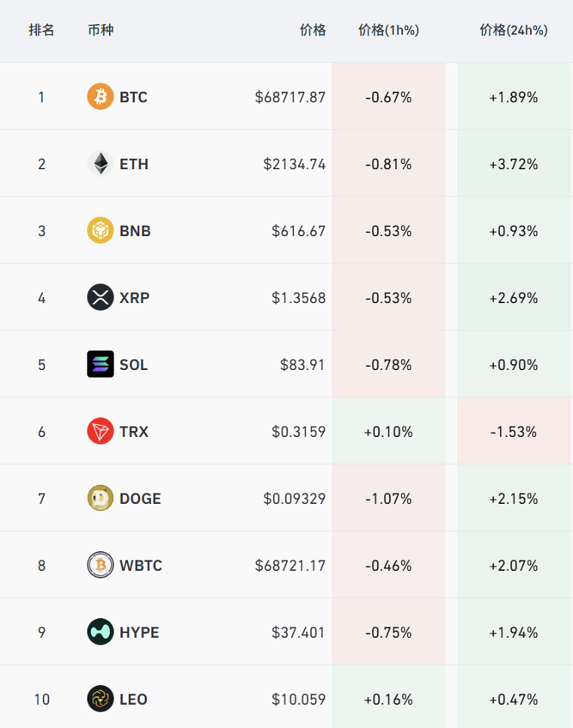Click the TRON TRX coin icon
This screenshot has height=728, width=573.
[101, 432]
